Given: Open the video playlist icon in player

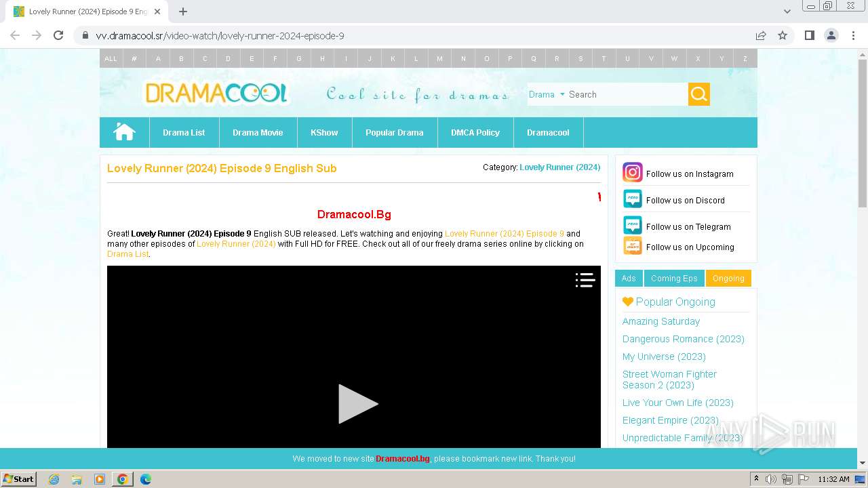Looking at the screenshot, I should (x=585, y=280).
